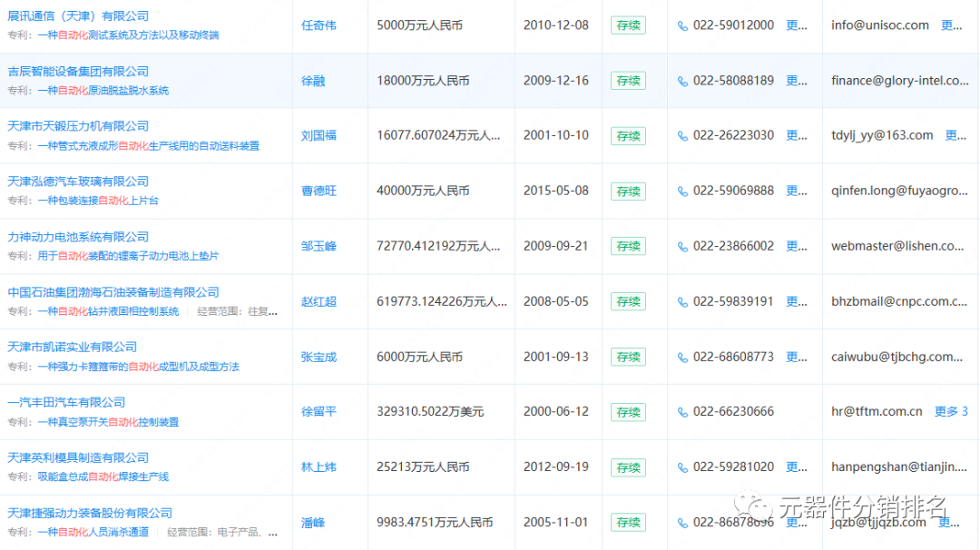The image size is (980, 550).
Task: Show more phones after 022-59069888
Action: tap(797, 191)
